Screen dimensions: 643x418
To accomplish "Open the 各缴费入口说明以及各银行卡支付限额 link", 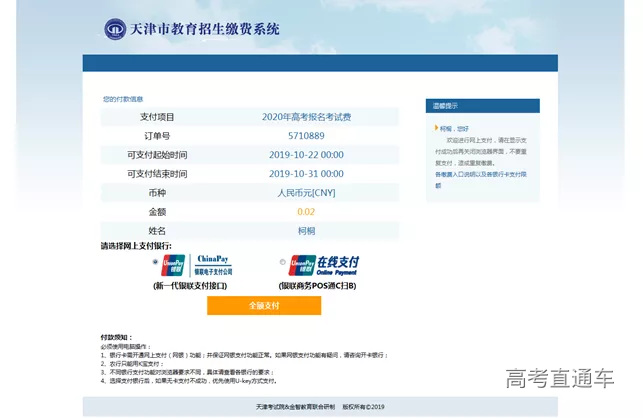I will tap(481, 180).
